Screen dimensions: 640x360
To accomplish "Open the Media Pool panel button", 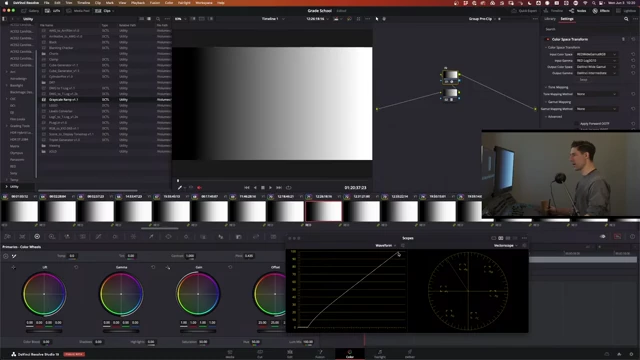I will (x=78, y=11).
